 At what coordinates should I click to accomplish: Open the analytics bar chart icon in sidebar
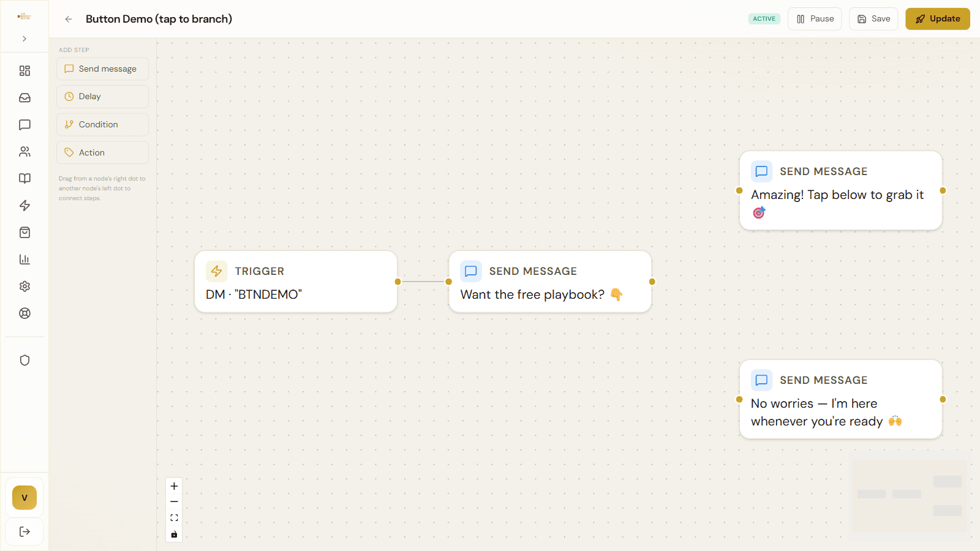tap(24, 260)
